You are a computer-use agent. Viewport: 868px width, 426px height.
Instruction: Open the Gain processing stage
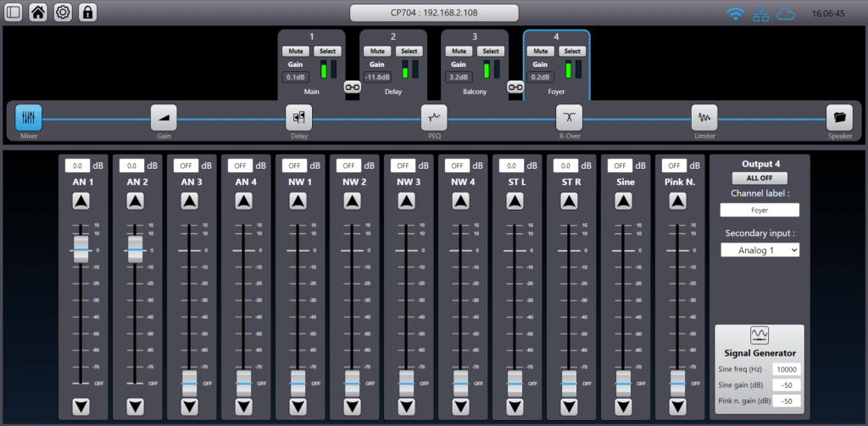[164, 117]
